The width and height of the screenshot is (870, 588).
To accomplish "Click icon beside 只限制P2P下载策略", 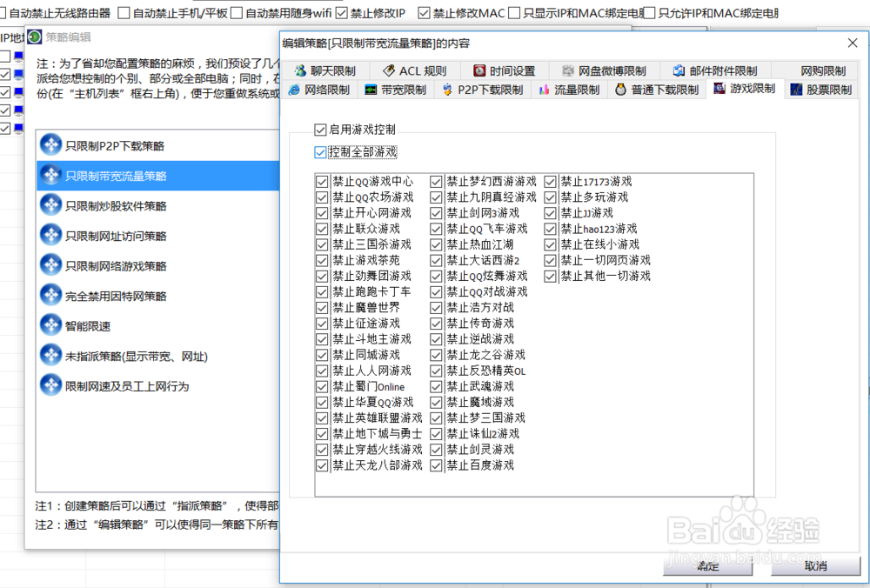I will point(50,144).
